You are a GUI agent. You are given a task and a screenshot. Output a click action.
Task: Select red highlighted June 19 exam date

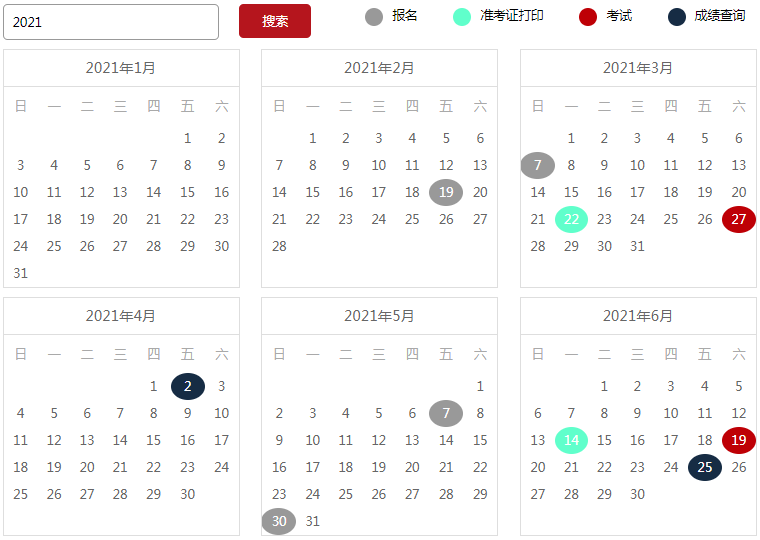pyautogui.click(x=739, y=441)
